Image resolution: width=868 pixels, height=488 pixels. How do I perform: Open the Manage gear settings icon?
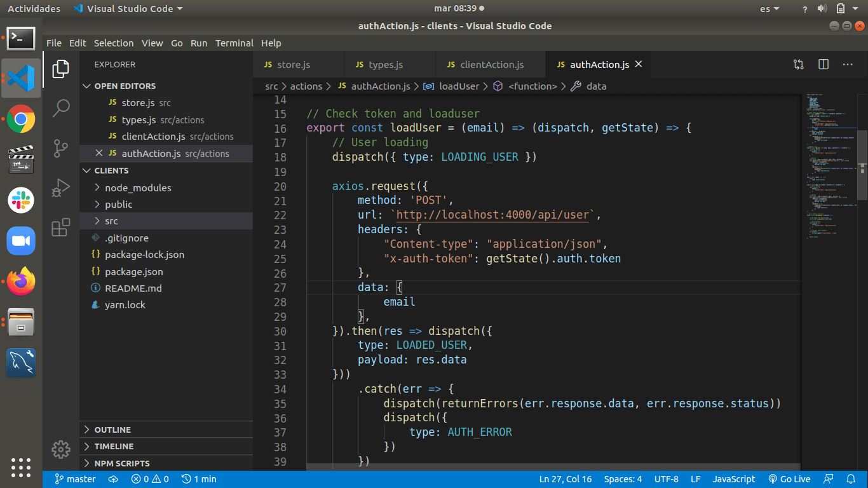point(61,450)
